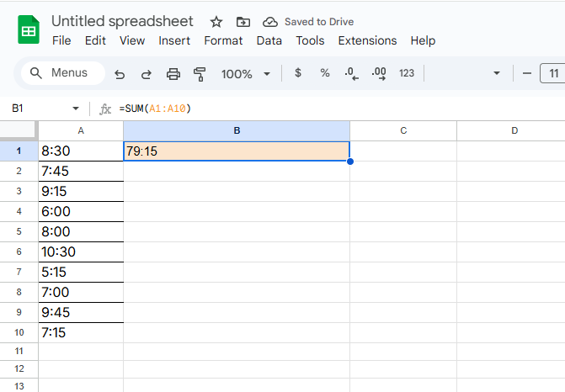This screenshot has height=392, width=565.
Task: Click the move to folder icon
Action: pyautogui.click(x=243, y=22)
